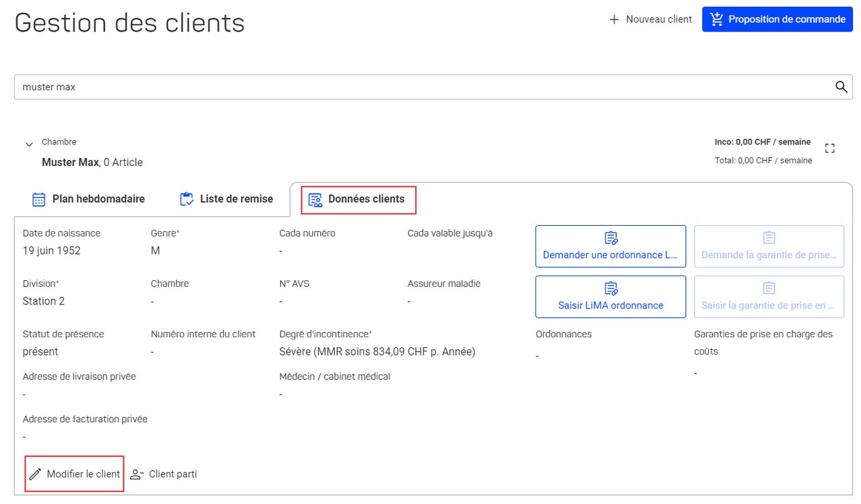Screen dimensions: 861x504
Task: Click the plus icon for Nouveau client
Action: pyautogui.click(x=613, y=19)
